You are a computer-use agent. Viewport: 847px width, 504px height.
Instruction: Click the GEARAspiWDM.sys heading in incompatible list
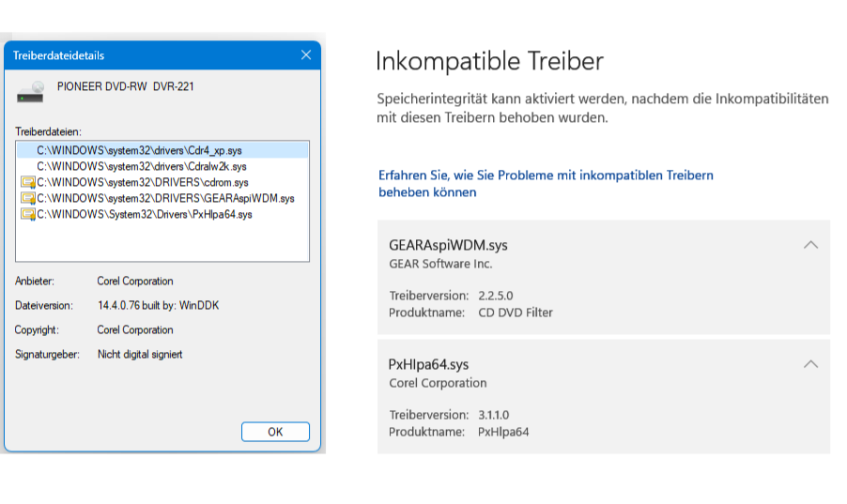coord(448,245)
